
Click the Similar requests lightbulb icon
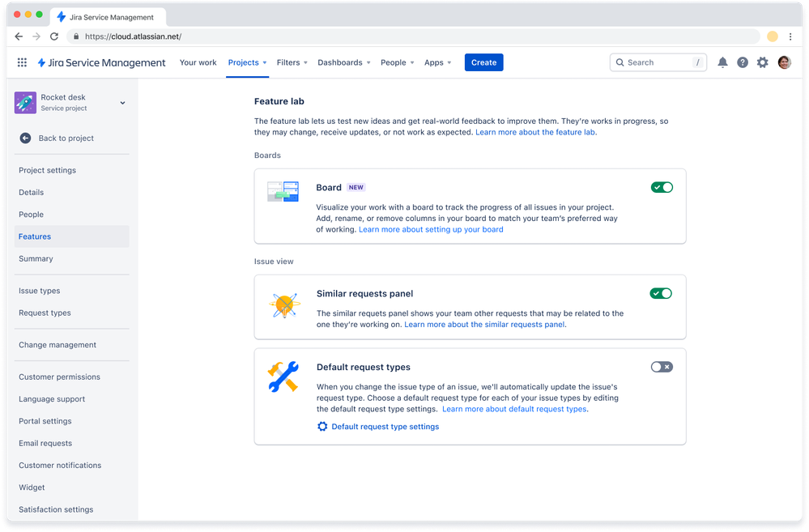tap(284, 305)
